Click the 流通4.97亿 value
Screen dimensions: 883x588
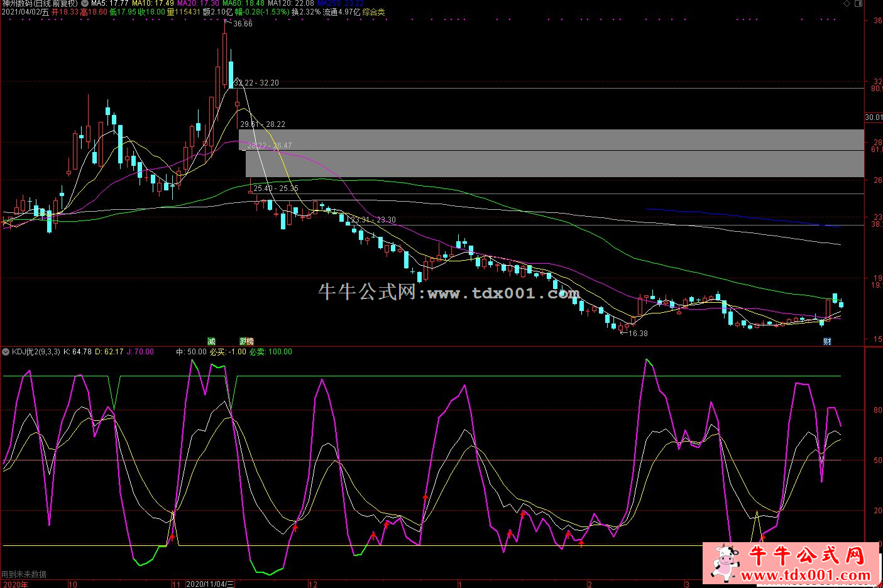[343, 12]
